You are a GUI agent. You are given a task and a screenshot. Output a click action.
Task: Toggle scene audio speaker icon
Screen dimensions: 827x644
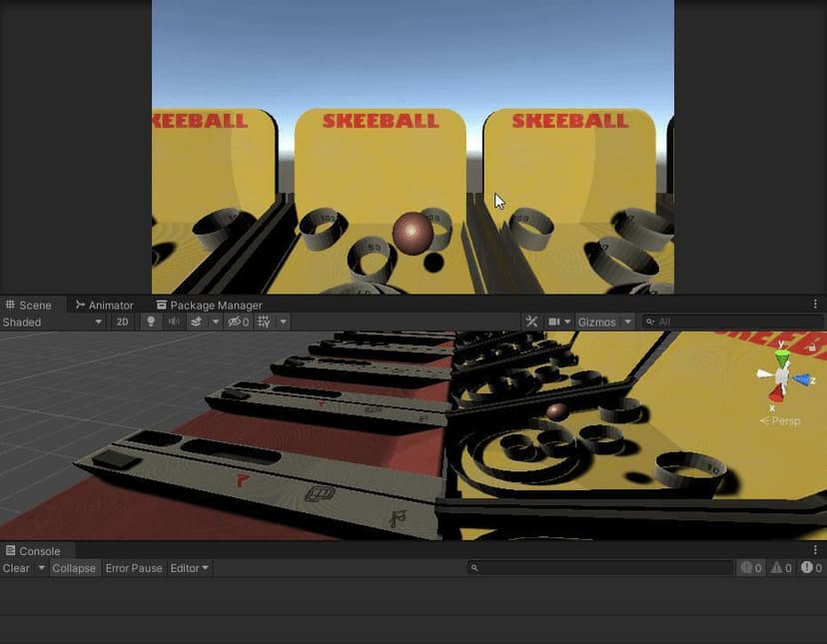click(x=174, y=322)
